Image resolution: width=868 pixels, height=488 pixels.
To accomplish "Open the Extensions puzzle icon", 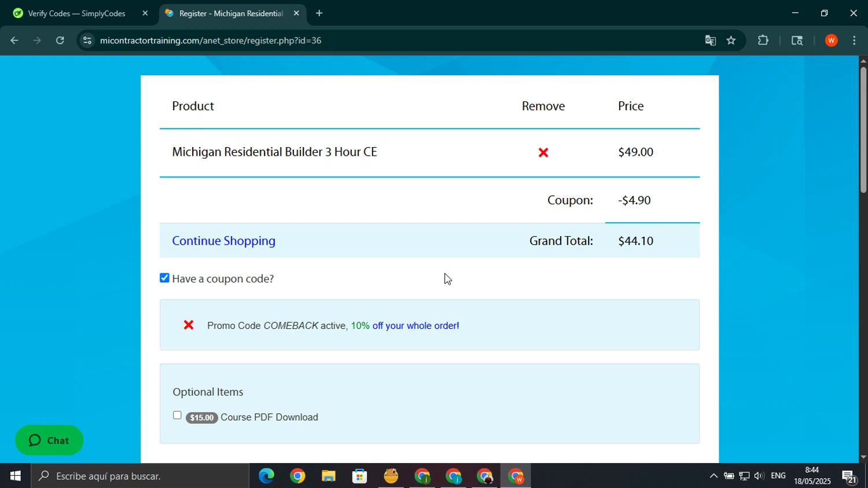I will 763,41.
